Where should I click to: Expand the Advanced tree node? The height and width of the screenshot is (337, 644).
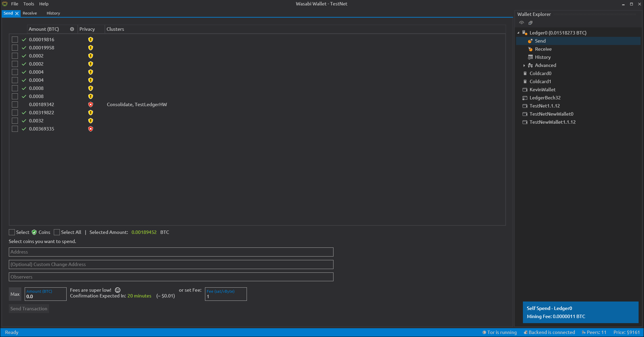(x=524, y=65)
